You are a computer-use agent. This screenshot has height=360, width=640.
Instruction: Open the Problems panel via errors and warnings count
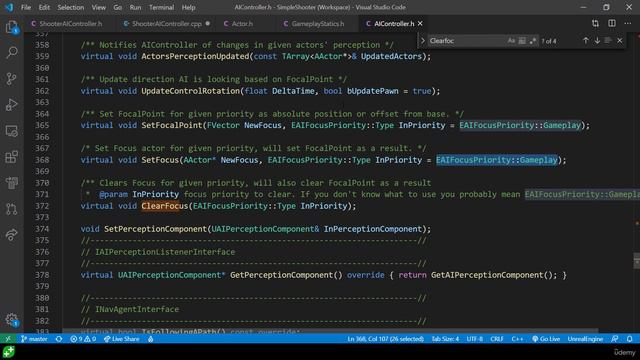pyautogui.click(x=83, y=339)
